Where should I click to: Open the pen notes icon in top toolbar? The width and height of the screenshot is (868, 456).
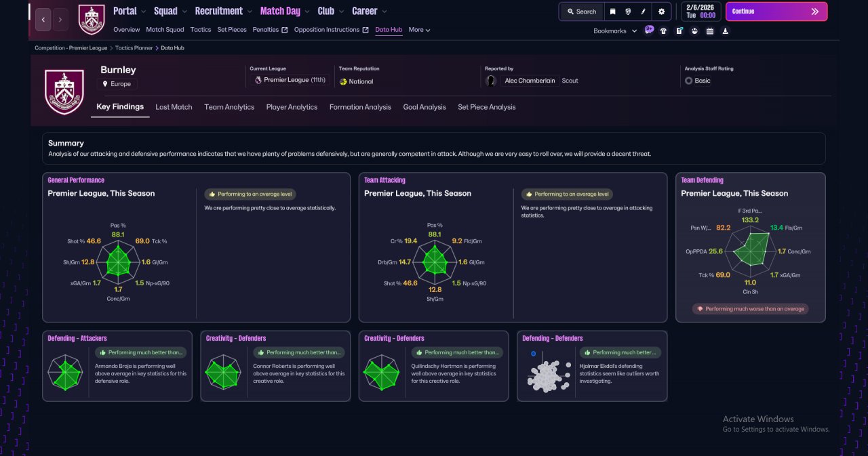(x=644, y=12)
